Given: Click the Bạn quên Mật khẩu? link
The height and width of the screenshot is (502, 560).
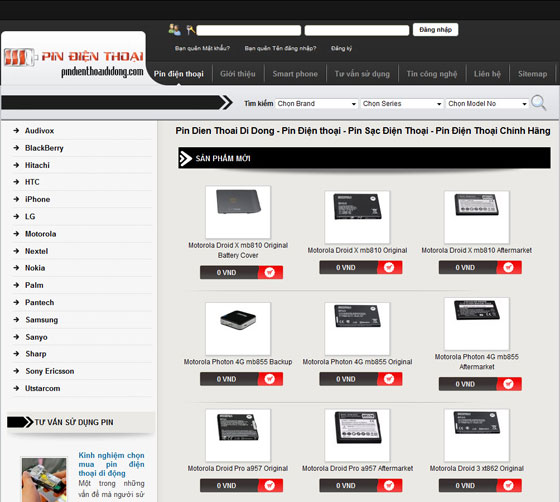Looking at the screenshot, I should pyautogui.click(x=202, y=48).
